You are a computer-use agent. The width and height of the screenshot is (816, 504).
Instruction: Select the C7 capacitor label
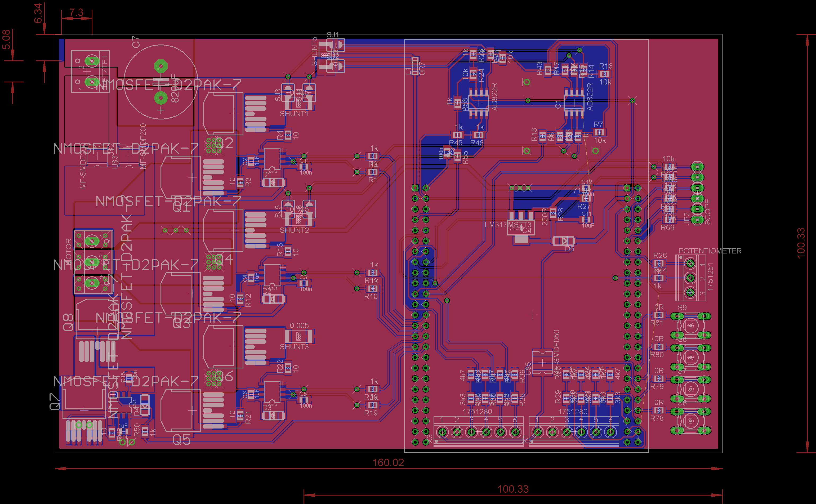(x=136, y=42)
